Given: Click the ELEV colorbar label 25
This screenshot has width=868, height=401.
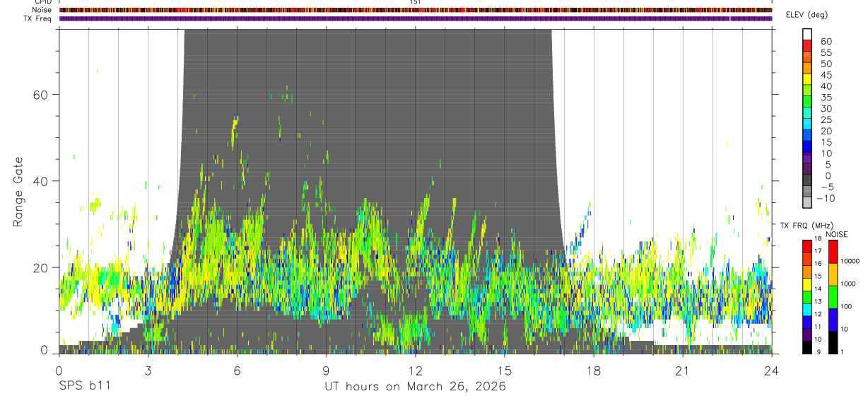Looking at the screenshot, I should click(826, 120).
